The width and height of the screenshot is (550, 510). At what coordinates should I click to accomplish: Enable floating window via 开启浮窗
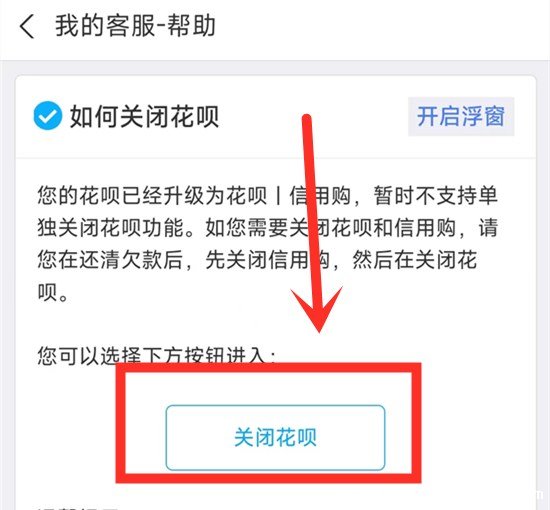coord(461,116)
